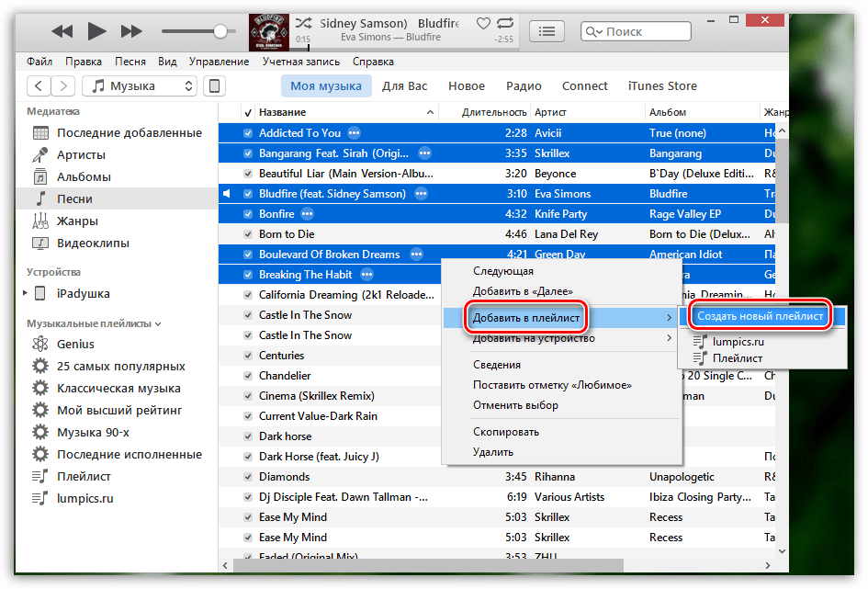This screenshot has height=589, width=868.
Task: Open the Музыка media type dropdown
Action: point(140,86)
